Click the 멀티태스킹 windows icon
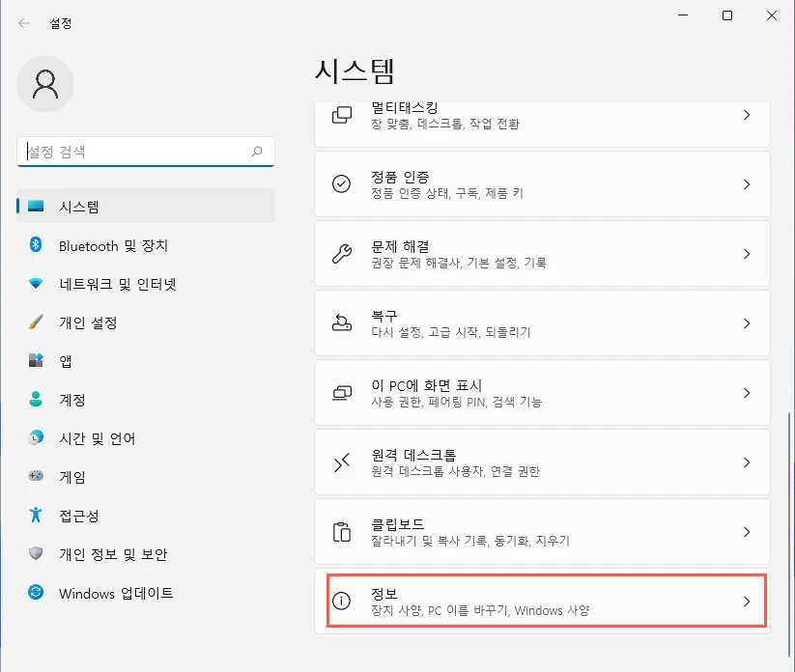Viewport: 795px width, 672px height. pos(342,115)
